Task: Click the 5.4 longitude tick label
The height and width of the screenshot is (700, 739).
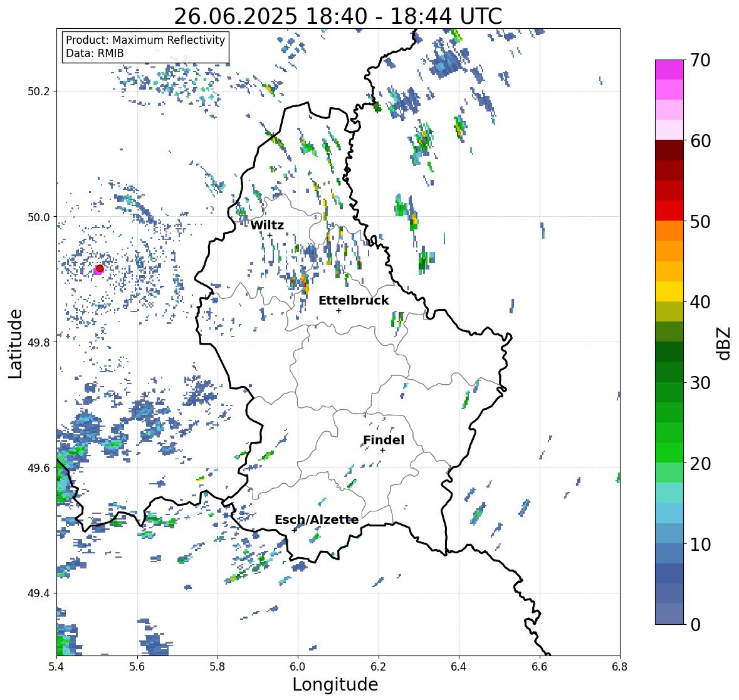Action: (x=56, y=667)
